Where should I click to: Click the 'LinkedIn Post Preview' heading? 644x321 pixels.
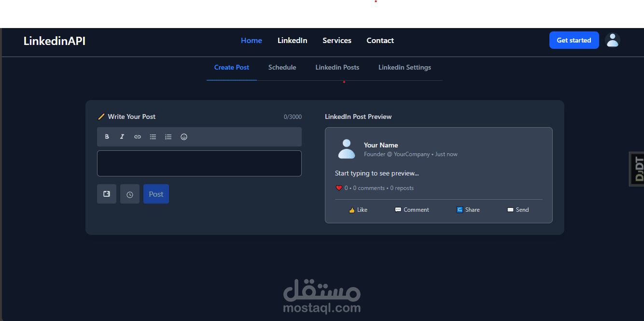click(x=358, y=117)
